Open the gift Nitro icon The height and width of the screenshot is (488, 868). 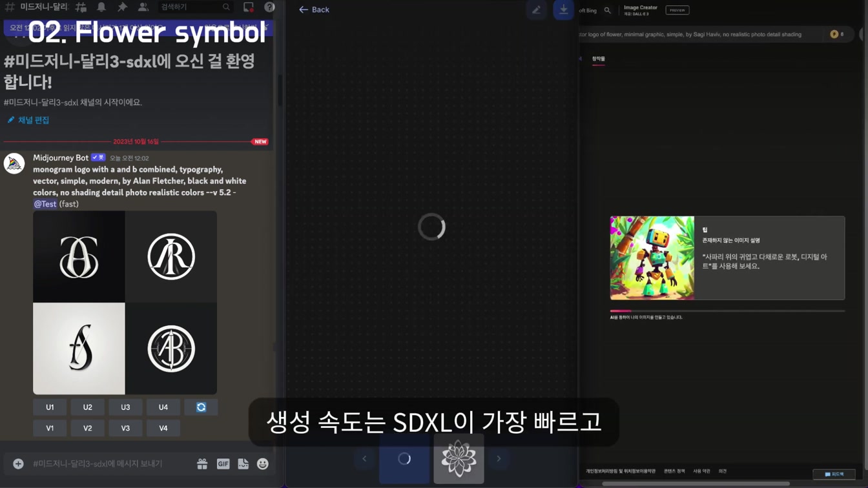202,464
